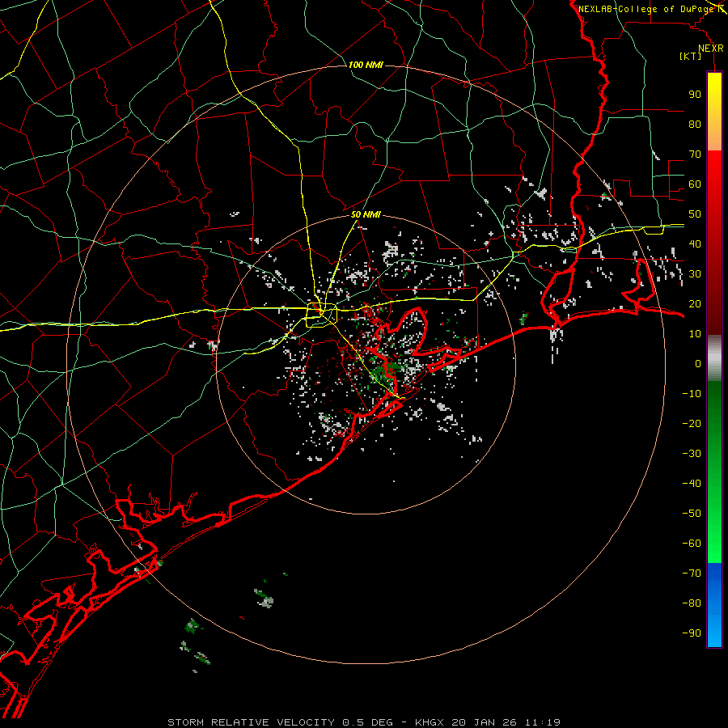Image resolution: width=728 pixels, height=728 pixels.
Task: Click the -50 value on the velocity scale
Action: click(x=692, y=514)
